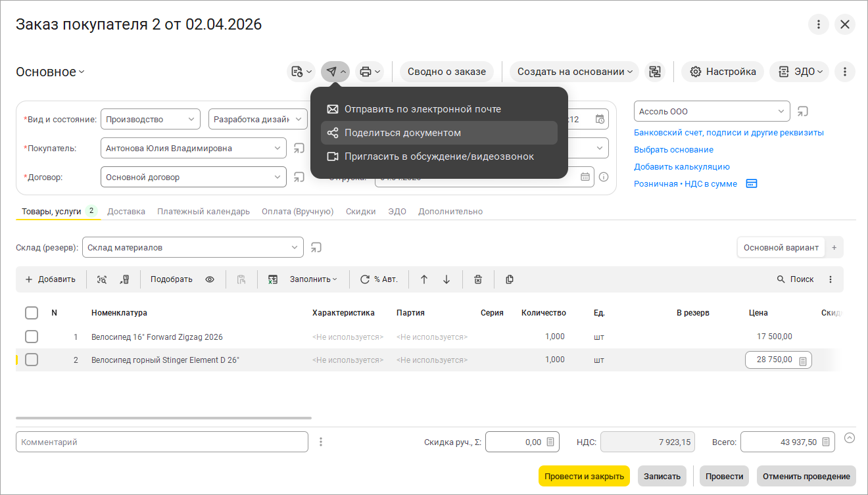
Task: Choose Пригласить в обсуждение/видеозвонок from the menu
Action: (x=439, y=156)
